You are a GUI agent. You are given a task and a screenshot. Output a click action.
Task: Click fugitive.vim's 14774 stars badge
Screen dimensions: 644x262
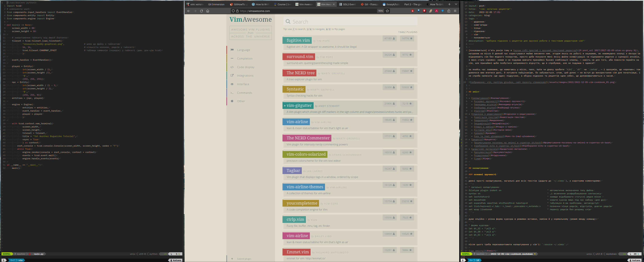coord(407,39)
